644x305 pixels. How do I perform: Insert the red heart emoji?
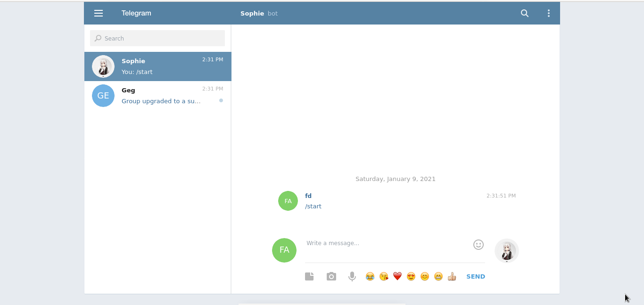(397, 277)
